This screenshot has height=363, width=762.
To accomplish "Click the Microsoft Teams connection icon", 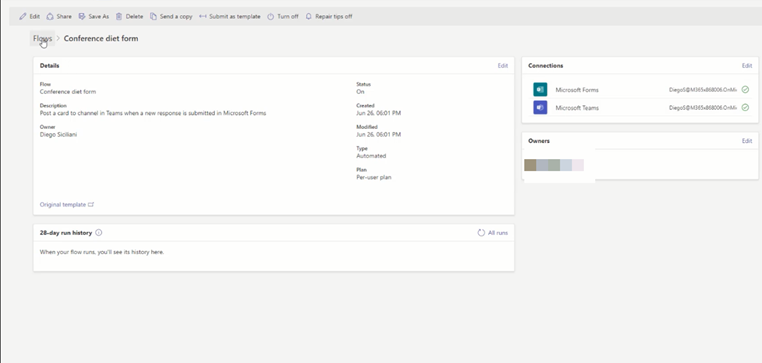I will (x=540, y=107).
